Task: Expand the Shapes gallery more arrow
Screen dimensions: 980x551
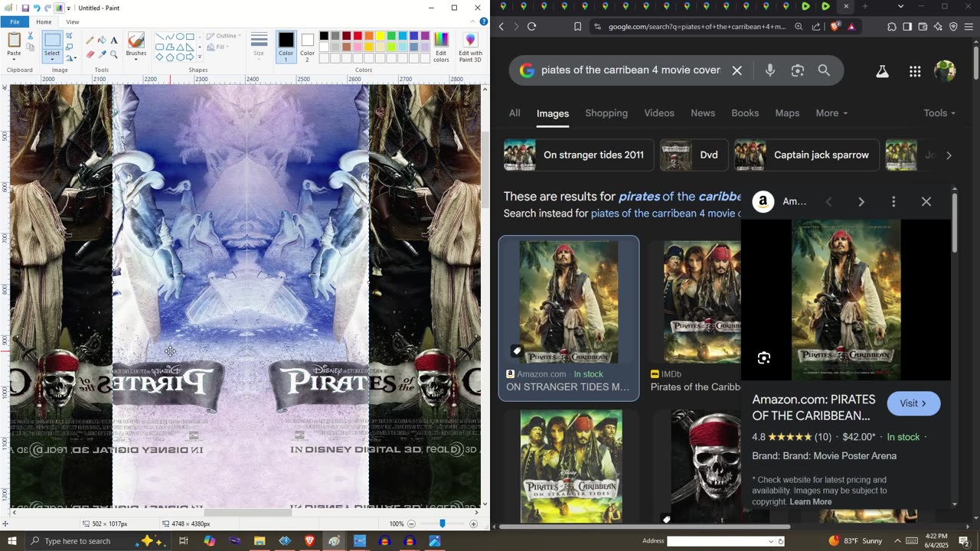Action: pos(200,57)
